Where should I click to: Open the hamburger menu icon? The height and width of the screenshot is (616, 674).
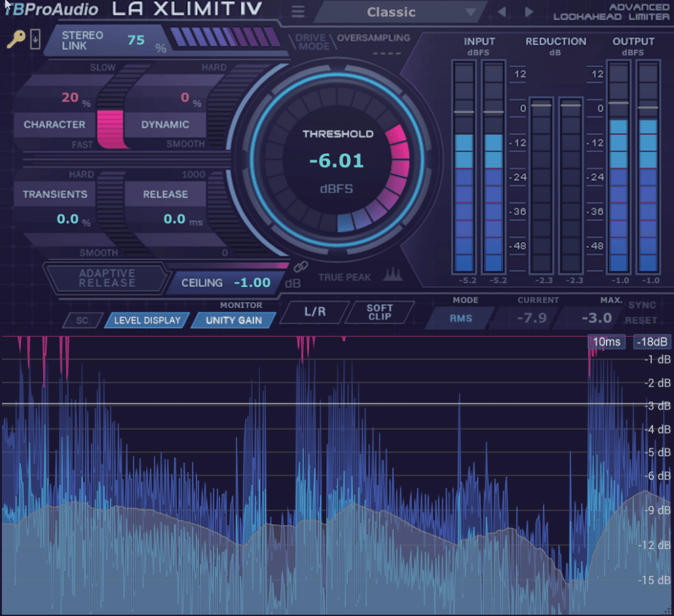pos(298,12)
